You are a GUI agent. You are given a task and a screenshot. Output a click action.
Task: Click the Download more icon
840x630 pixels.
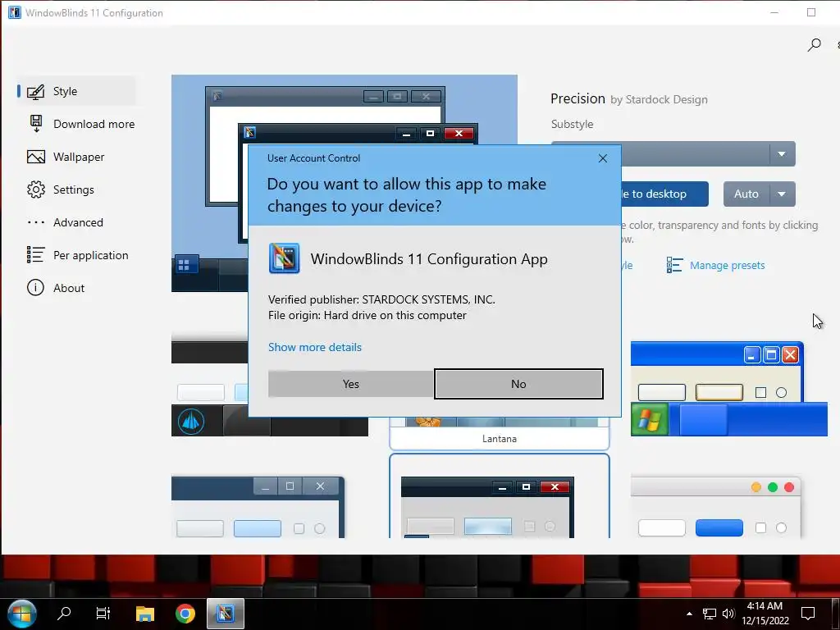click(x=36, y=124)
